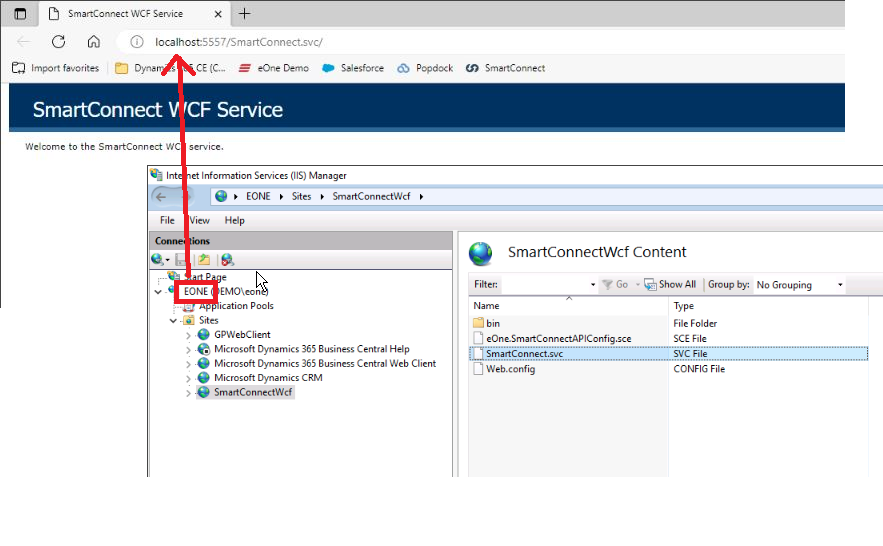
Task: Open the View menu in IIS Manager
Action: click(199, 220)
